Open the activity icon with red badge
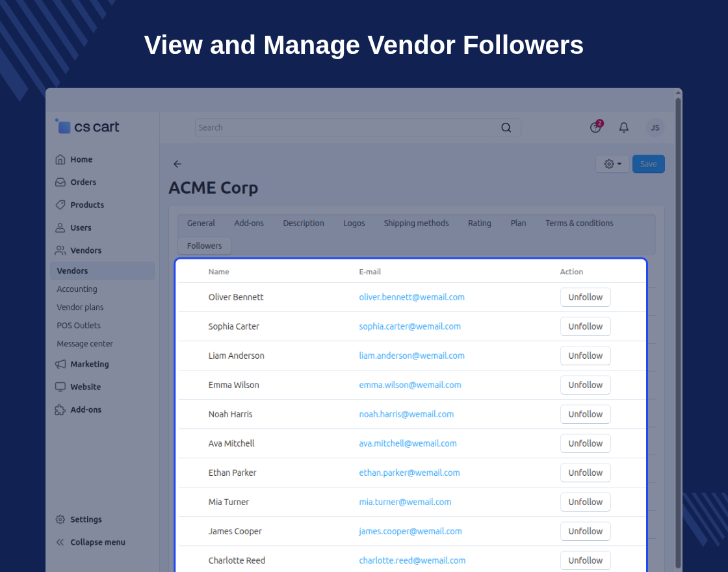The image size is (728, 572). [x=595, y=127]
